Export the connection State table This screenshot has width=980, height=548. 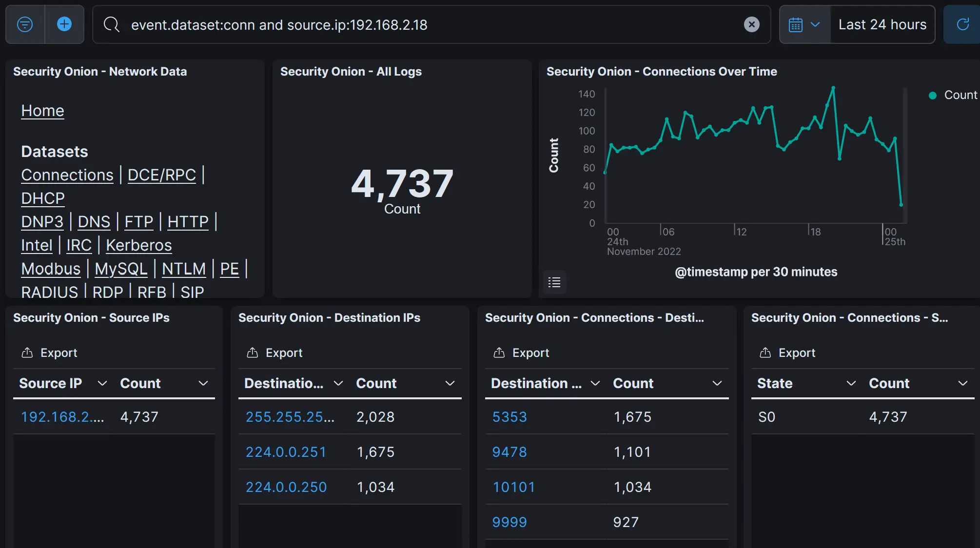click(x=787, y=352)
